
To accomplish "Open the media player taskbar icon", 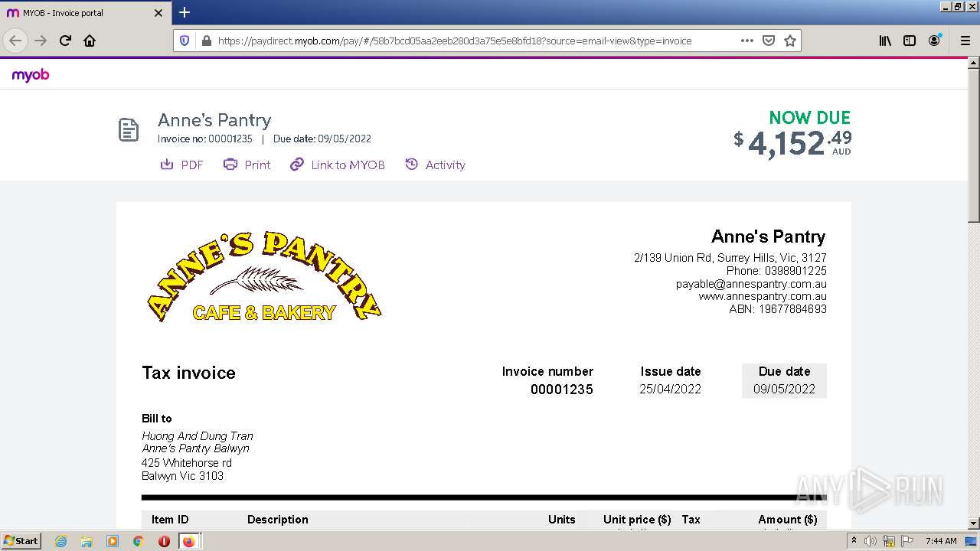I will coord(113,541).
